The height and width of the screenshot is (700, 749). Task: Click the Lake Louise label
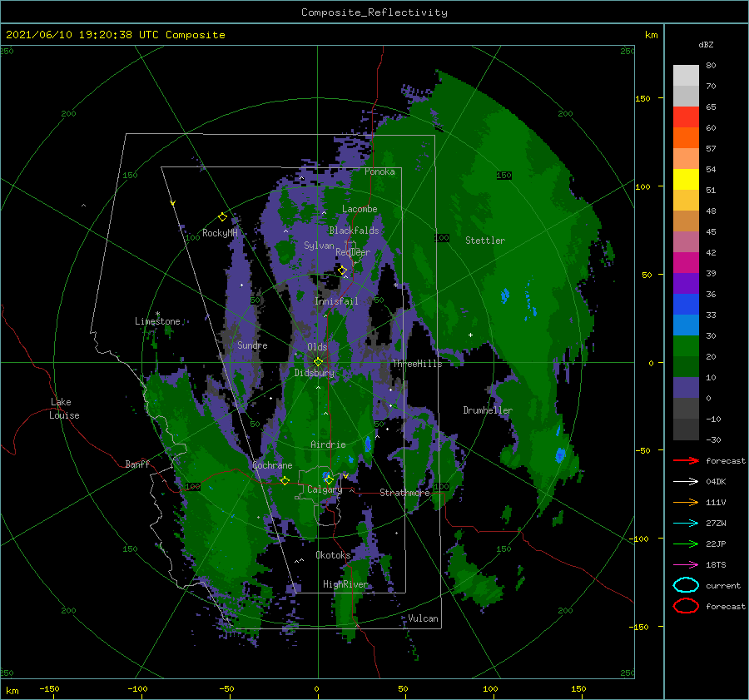[x=64, y=409]
